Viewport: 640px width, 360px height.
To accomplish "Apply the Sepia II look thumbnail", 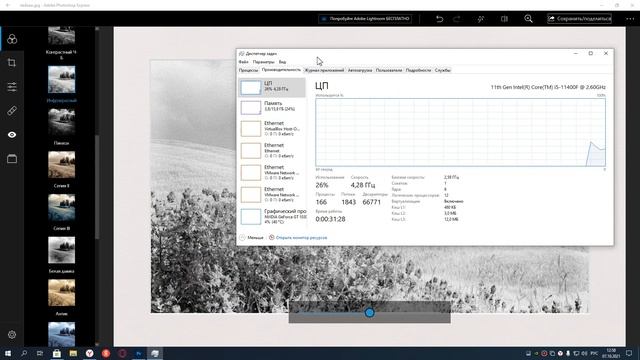I will coord(61,165).
